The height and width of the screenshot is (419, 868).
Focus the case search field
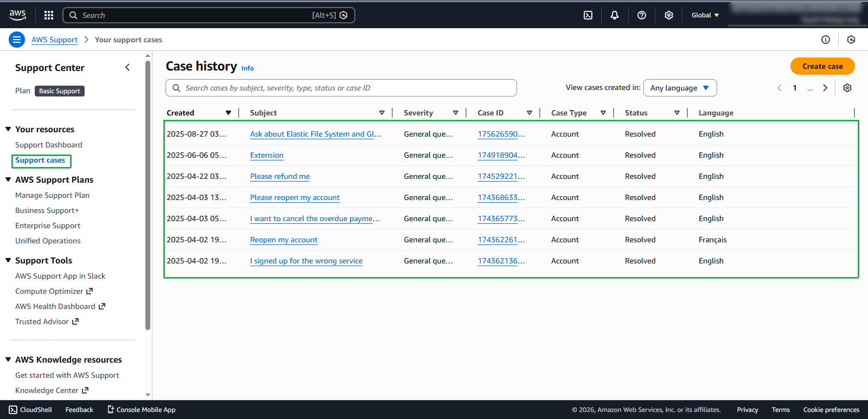tap(341, 88)
